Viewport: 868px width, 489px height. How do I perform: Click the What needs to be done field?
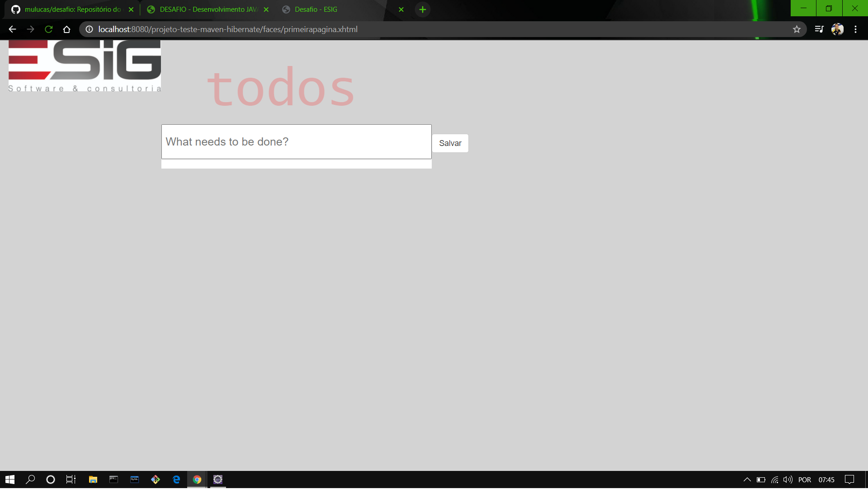click(296, 141)
